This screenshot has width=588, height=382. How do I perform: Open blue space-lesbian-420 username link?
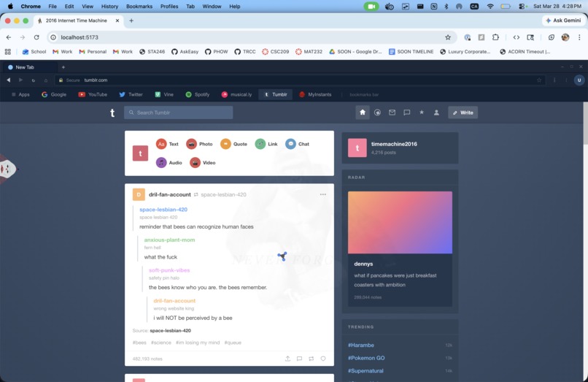[x=163, y=210]
